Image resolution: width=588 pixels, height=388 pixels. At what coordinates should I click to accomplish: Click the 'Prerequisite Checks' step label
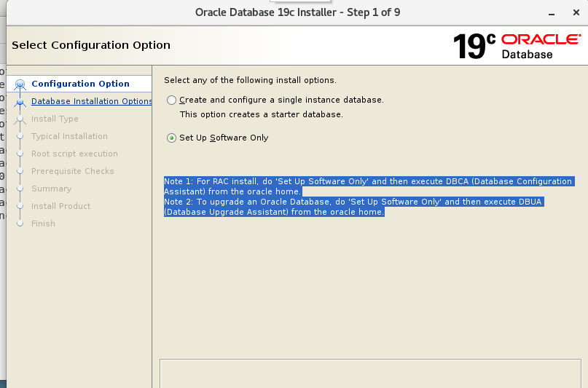pyautogui.click(x=72, y=171)
